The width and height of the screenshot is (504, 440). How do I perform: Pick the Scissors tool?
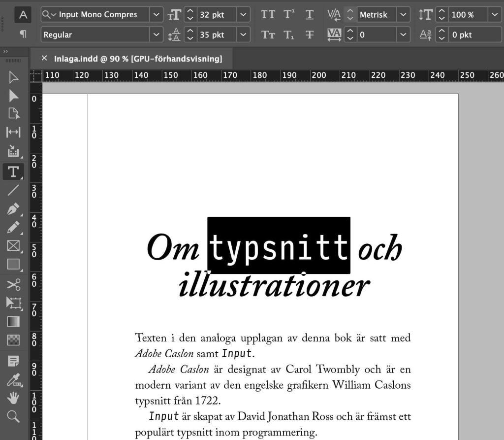[x=13, y=284]
